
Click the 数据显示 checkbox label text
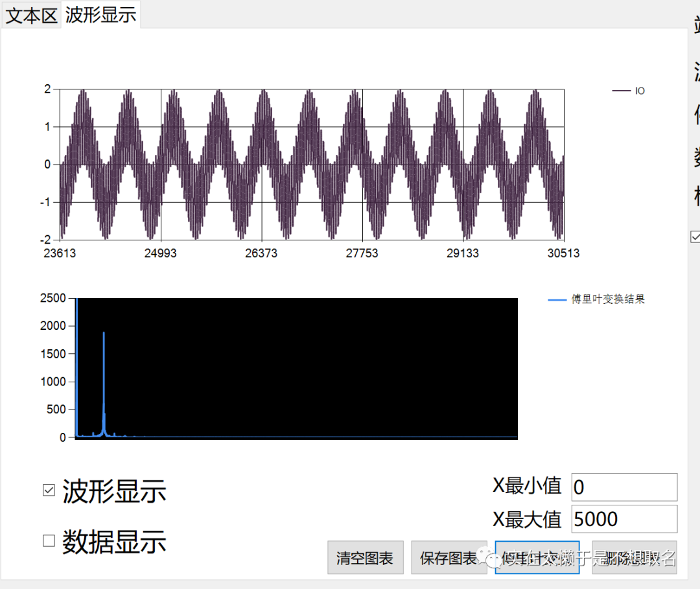click(x=114, y=542)
